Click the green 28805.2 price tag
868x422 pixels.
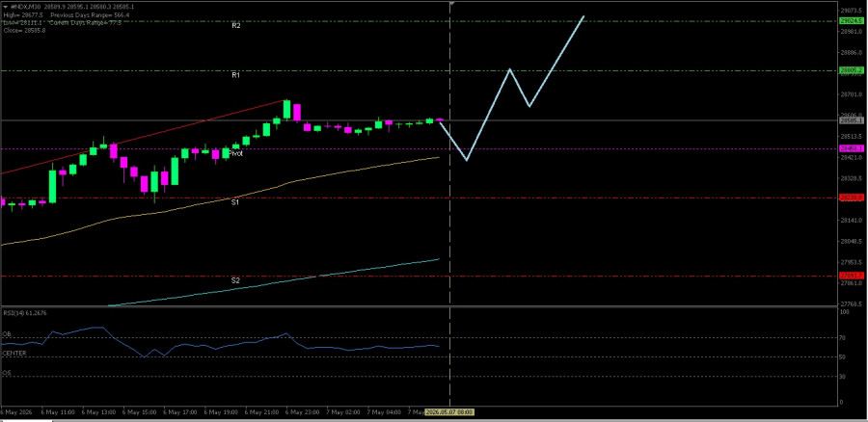(852, 70)
